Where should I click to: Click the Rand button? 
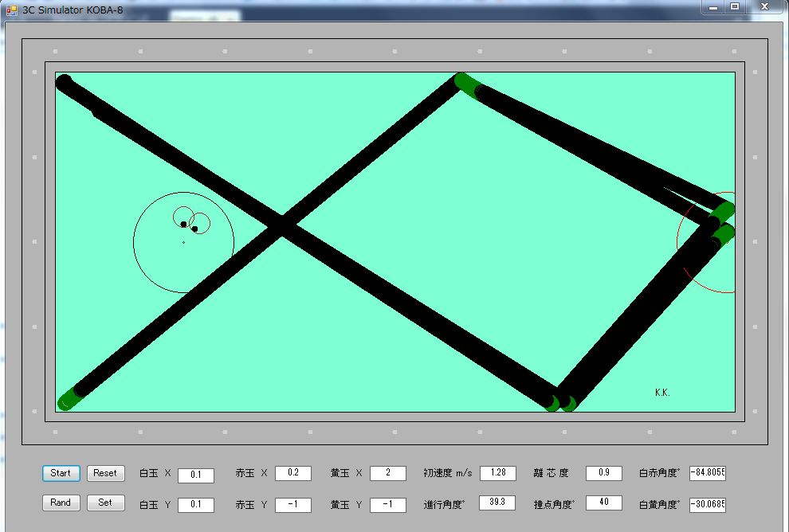tap(61, 503)
